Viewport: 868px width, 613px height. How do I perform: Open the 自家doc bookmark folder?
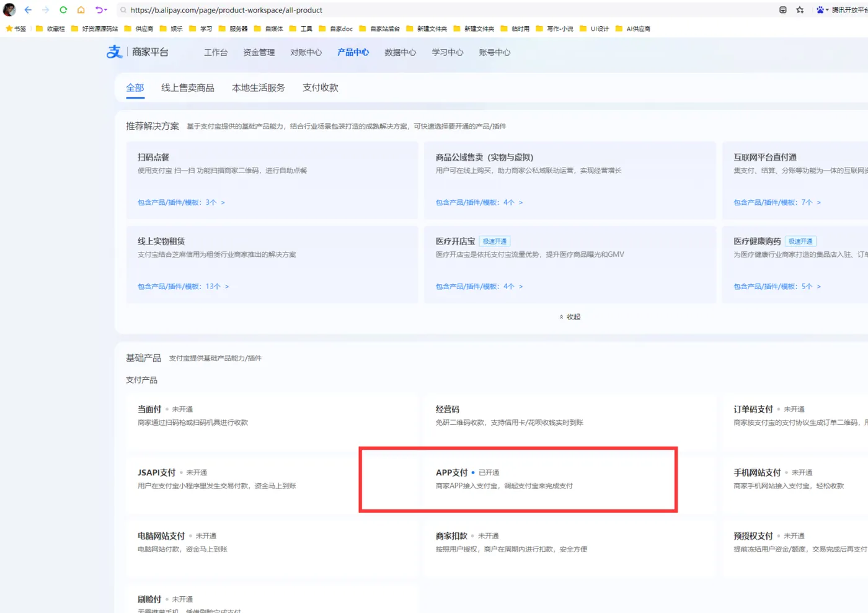tap(336, 29)
